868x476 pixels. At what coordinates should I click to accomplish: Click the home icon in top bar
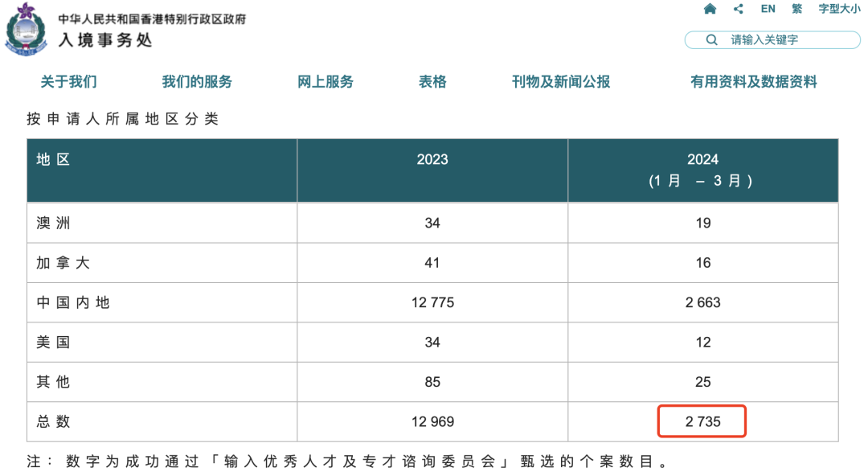pyautogui.click(x=710, y=9)
